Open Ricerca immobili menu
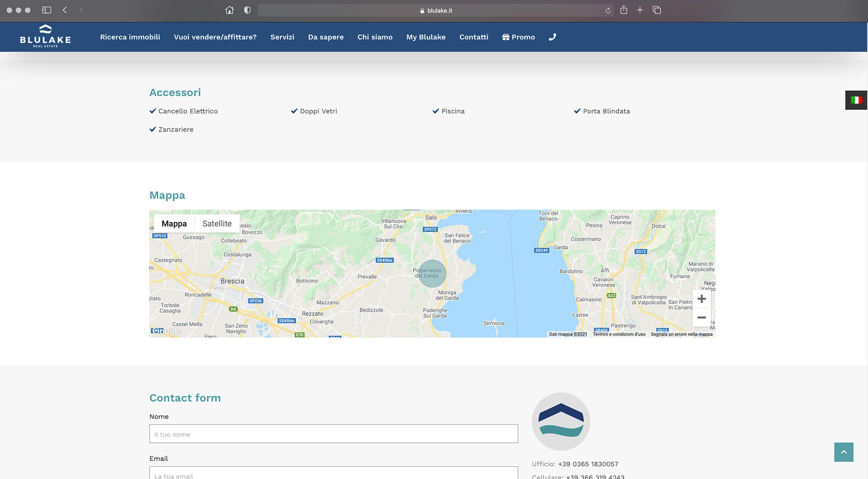 pyautogui.click(x=130, y=37)
